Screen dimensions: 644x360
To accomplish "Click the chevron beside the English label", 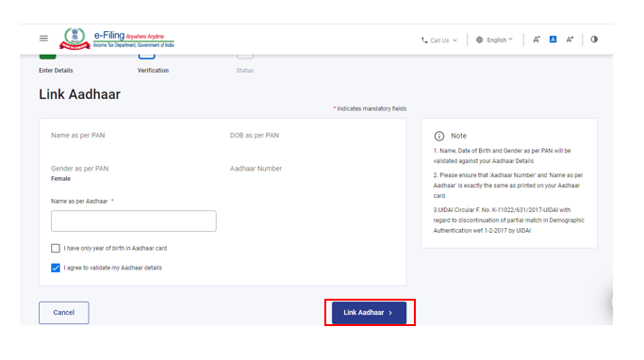I will click(x=510, y=40).
